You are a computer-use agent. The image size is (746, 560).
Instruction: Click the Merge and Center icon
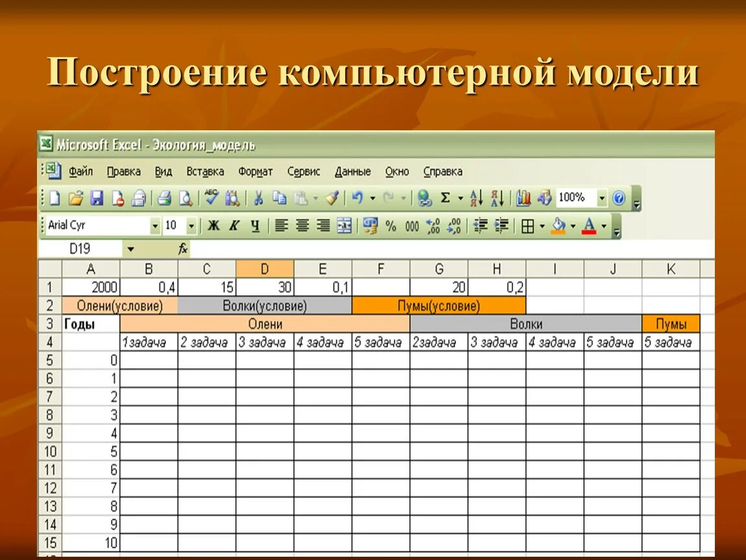(344, 226)
